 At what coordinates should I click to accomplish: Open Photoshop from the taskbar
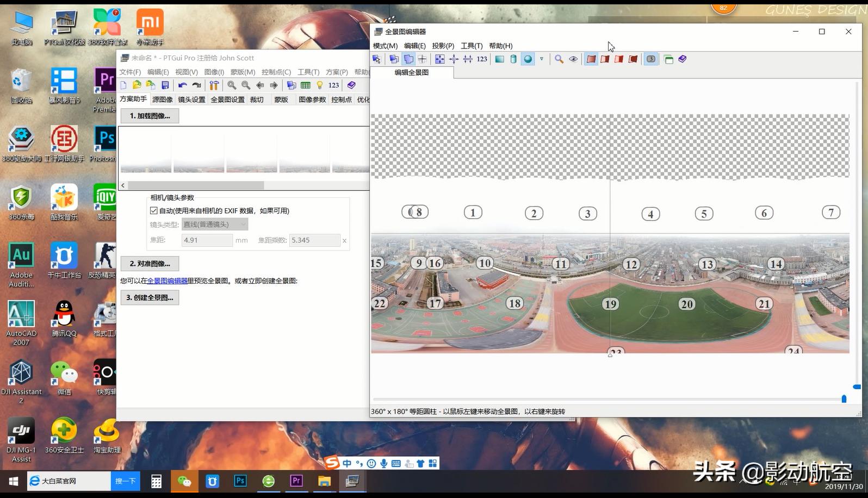click(x=240, y=481)
